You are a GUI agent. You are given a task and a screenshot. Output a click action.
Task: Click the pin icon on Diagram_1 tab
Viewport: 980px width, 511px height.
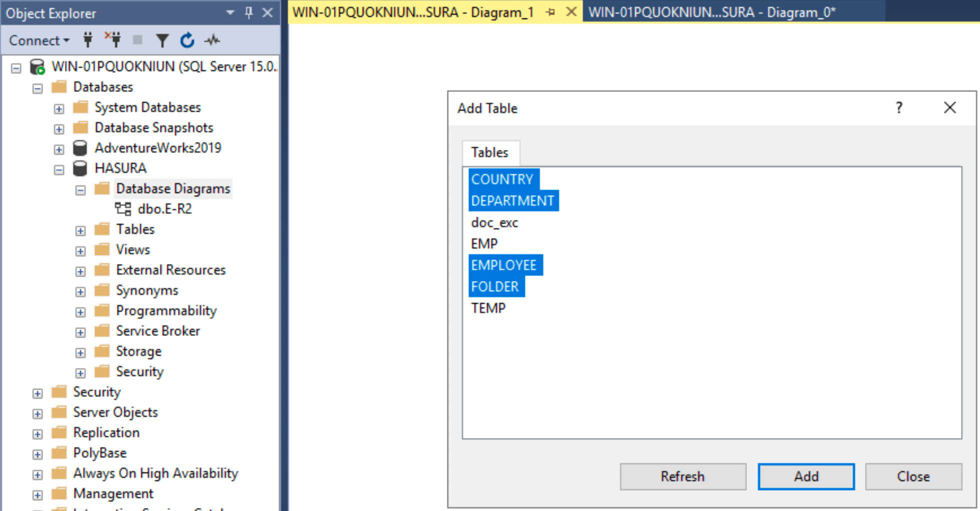550,11
